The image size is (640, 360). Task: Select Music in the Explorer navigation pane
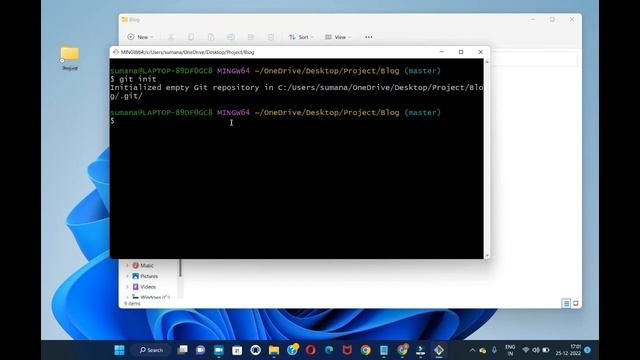[x=143, y=266]
